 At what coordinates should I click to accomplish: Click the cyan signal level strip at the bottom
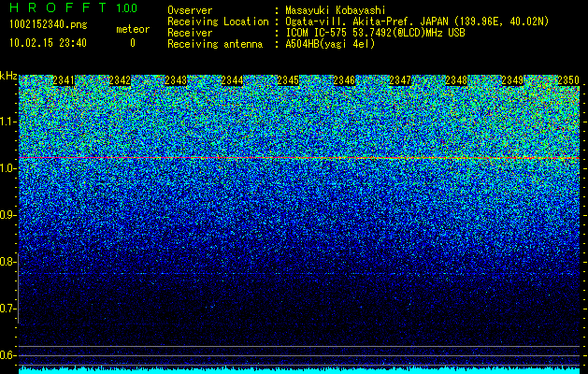pyautogui.click(x=299, y=370)
